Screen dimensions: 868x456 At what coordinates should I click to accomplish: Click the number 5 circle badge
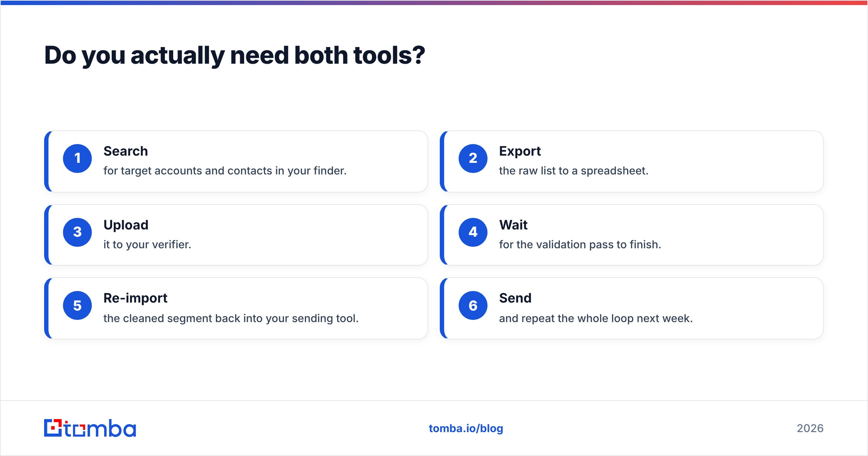[x=77, y=305]
